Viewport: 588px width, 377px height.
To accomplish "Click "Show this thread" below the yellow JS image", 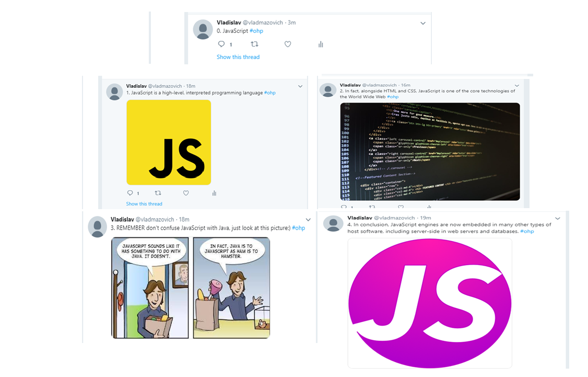I will (x=144, y=204).
